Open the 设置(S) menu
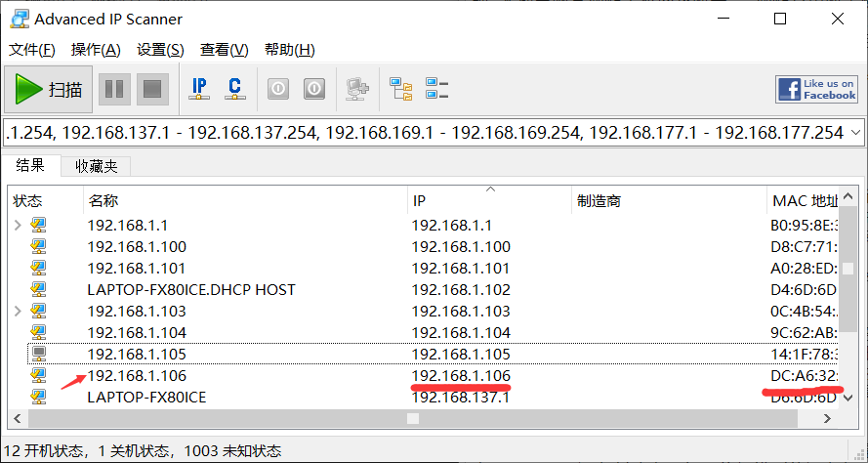The height and width of the screenshot is (463, 868). click(160, 50)
